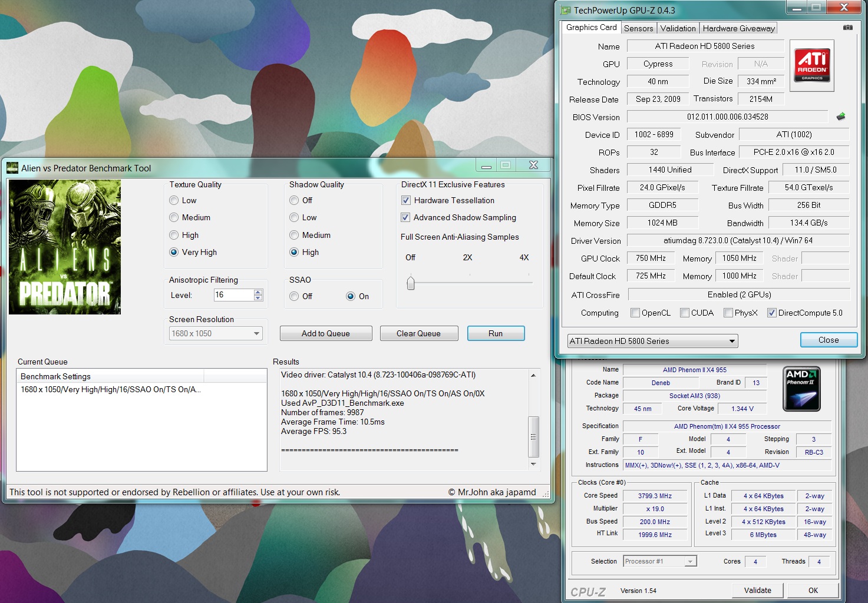This screenshot has width=868, height=603.
Task: Toggle Advanced Shadow Sampling checkbox
Action: [405, 218]
